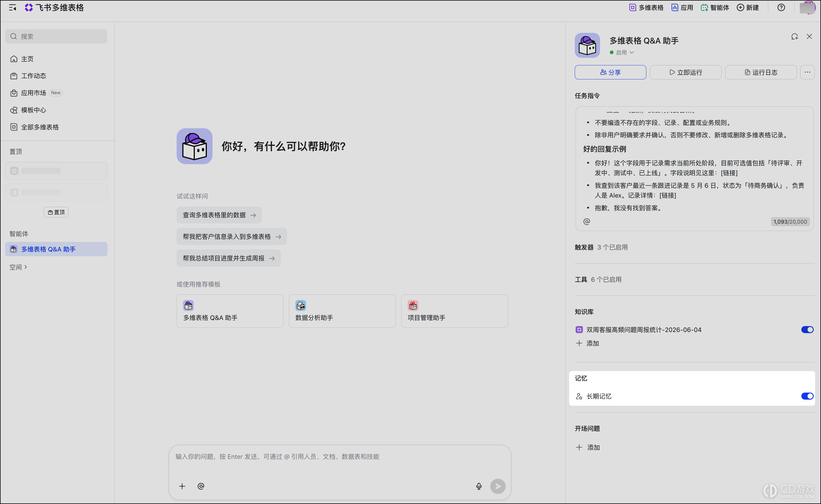Select suggestion 查询多维表格里的数据
Image resolution: width=821 pixels, height=504 pixels.
point(219,215)
